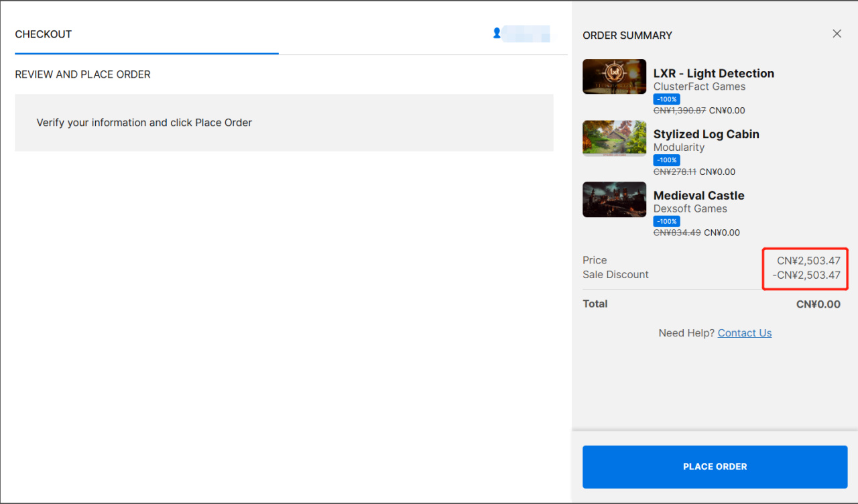Viewport: 858px width, 504px height.
Task: Open LXR - Light Detection product title
Action: point(713,74)
